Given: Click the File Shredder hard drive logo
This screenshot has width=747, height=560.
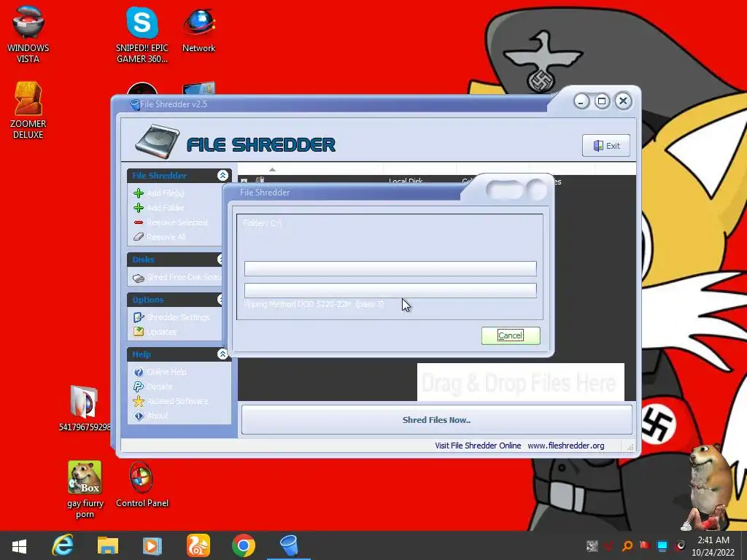Looking at the screenshot, I should [157, 142].
